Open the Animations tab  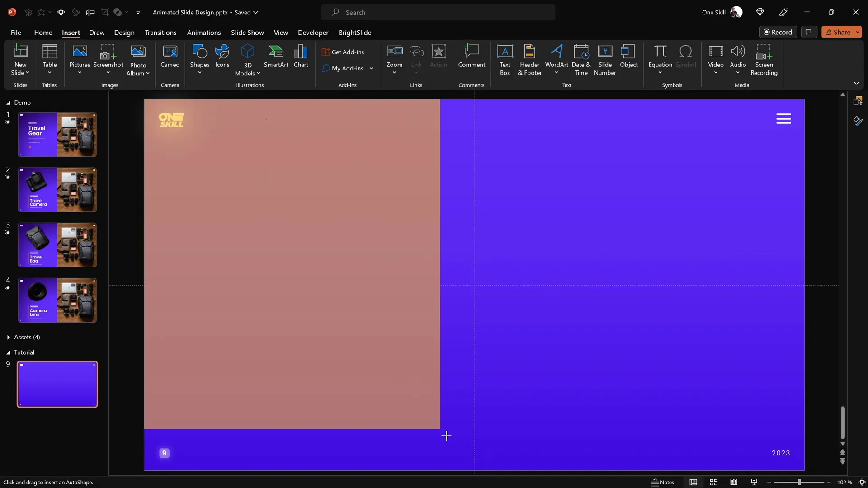tap(203, 33)
